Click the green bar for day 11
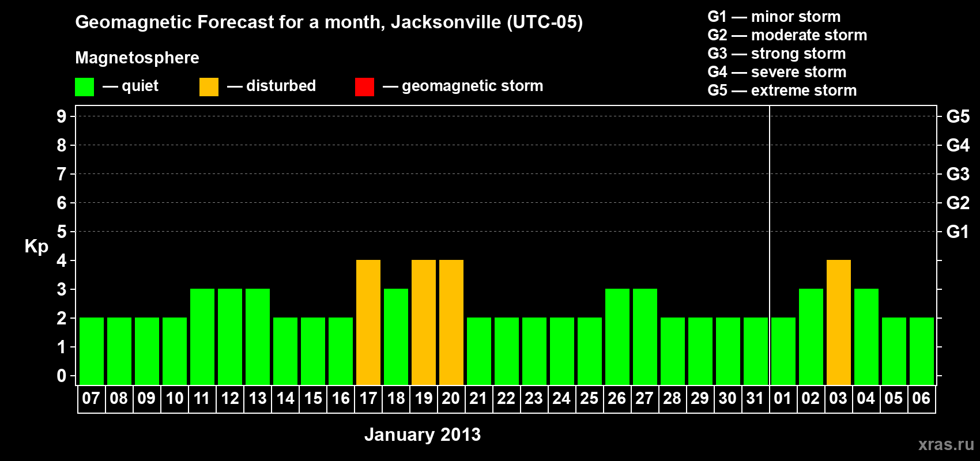 (x=202, y=337)
